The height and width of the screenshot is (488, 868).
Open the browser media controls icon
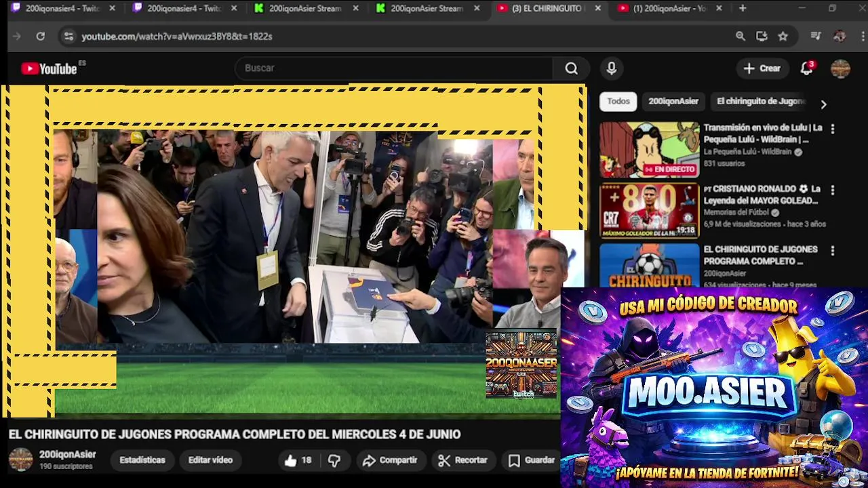pos(816,37)
